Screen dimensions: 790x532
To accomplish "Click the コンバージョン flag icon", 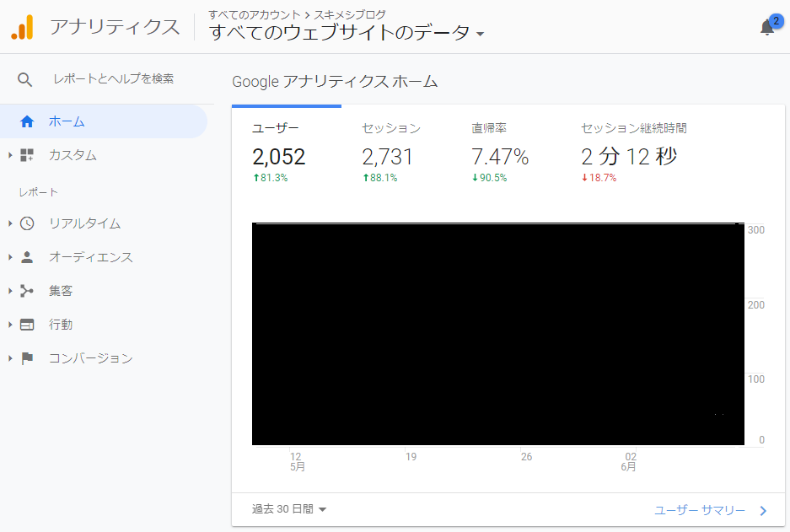I will 27,358.
